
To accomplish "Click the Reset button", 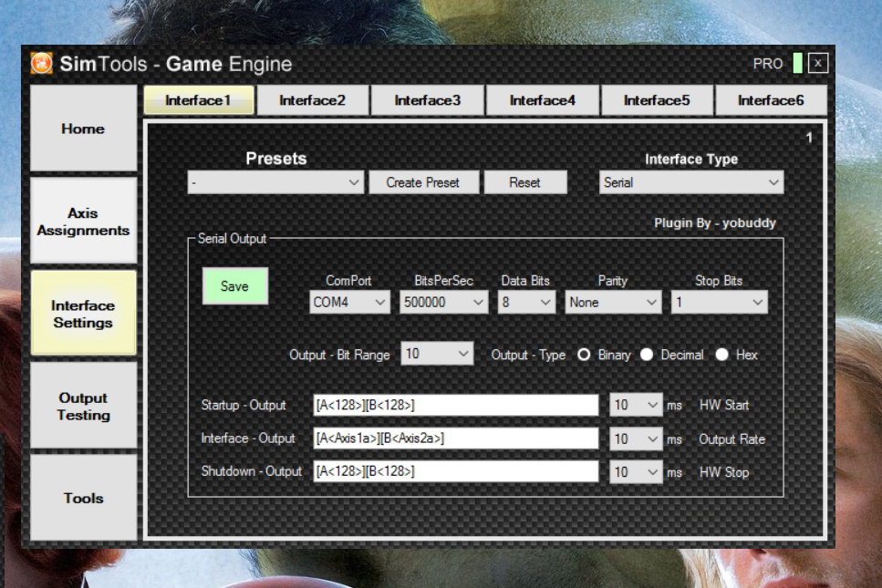I will point(525,182).
